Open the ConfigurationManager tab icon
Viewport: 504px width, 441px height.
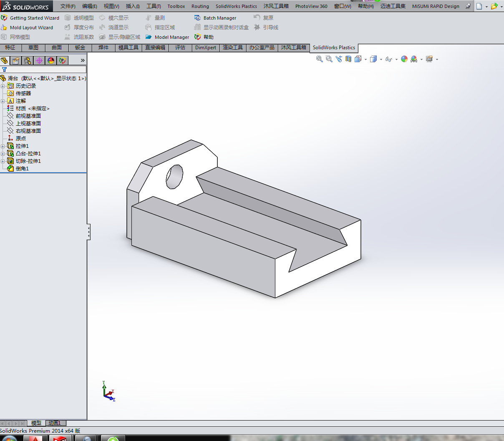[x=28, y=61]
